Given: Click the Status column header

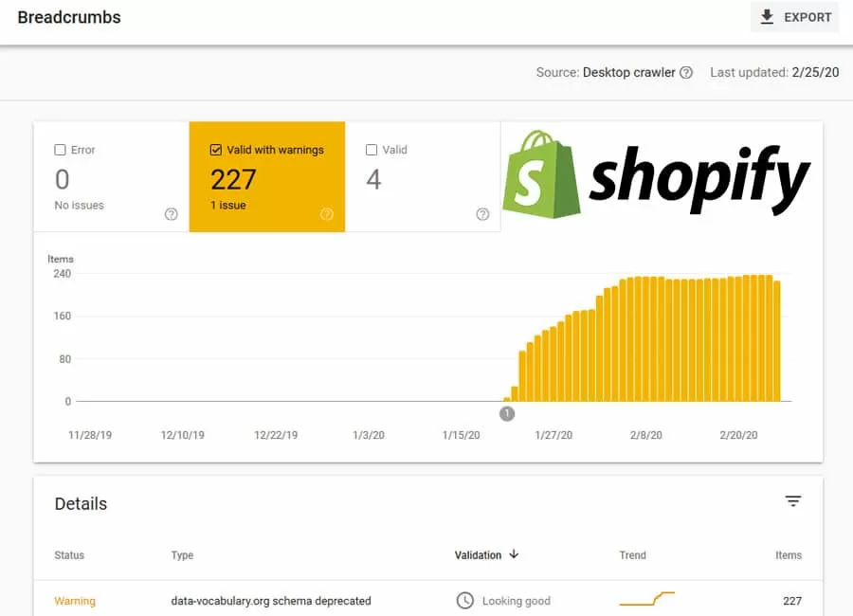Looking at the screenshot, I should tap(69, 555).
